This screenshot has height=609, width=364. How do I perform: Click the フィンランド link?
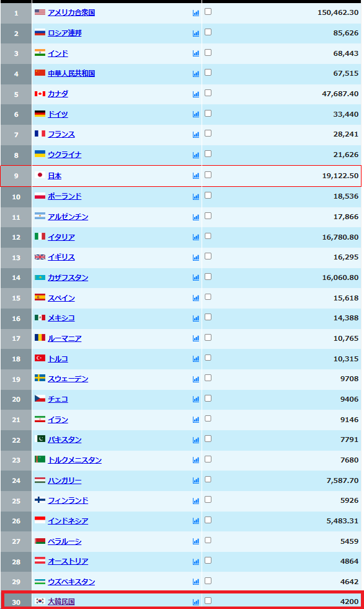tap(68, 500)
